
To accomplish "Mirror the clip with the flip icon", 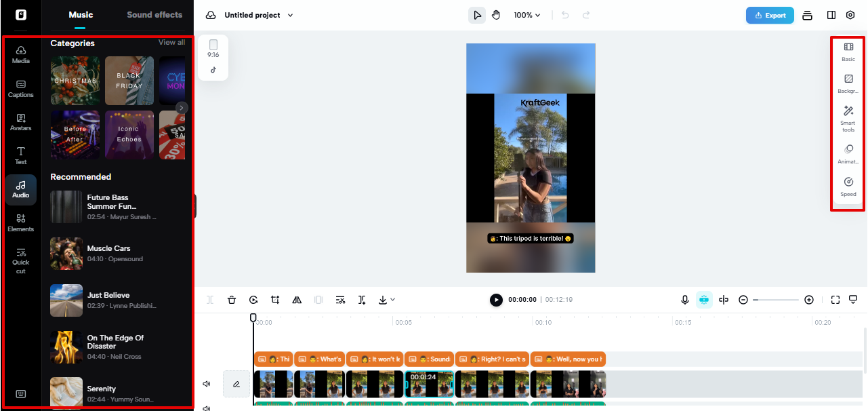I will coord(297,299).
